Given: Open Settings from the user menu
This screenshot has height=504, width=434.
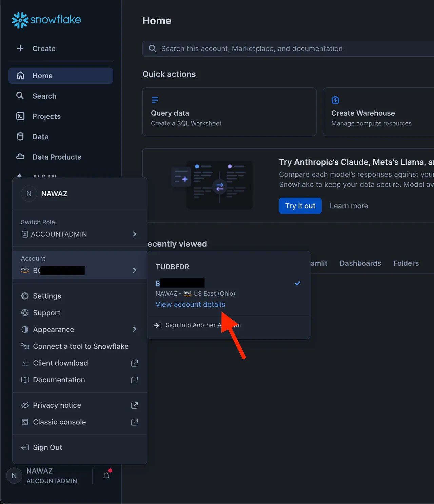Looking at the screenshot, I should (x=80, y=296).
